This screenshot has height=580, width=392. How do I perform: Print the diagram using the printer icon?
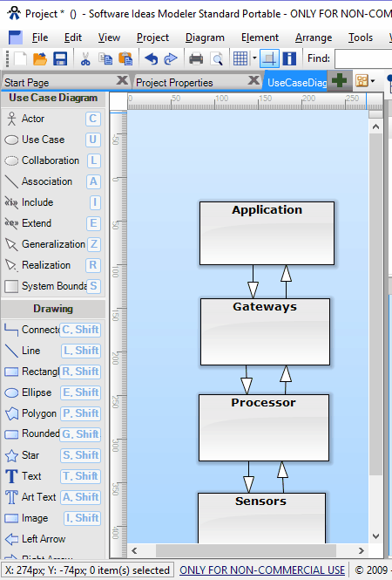(x=196, y=58)
